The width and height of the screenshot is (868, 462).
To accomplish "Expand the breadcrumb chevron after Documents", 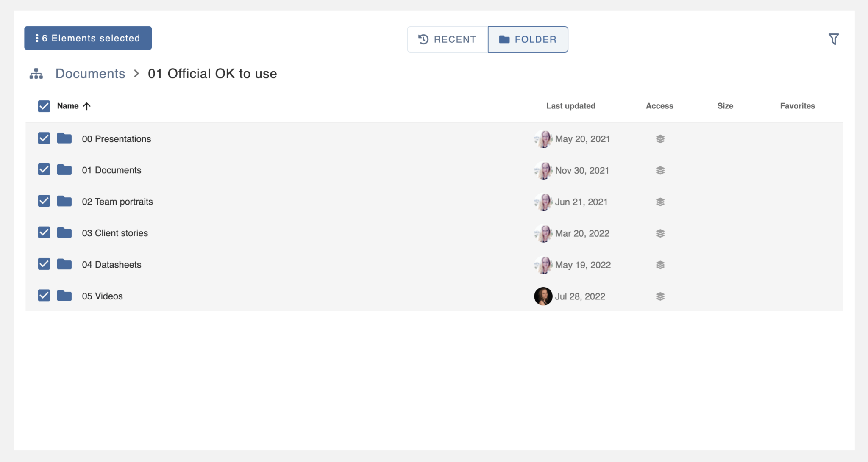I will [136, 73].
